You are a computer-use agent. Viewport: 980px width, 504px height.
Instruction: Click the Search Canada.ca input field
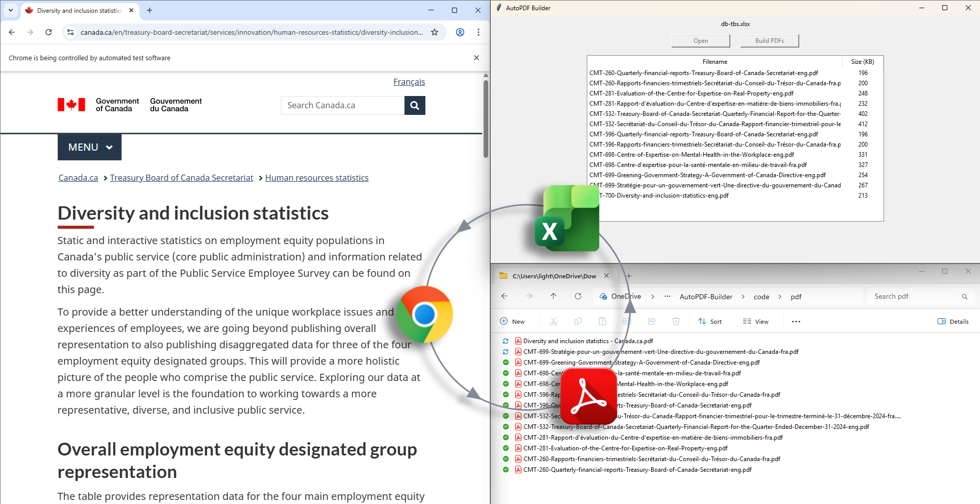click(342, 106)
